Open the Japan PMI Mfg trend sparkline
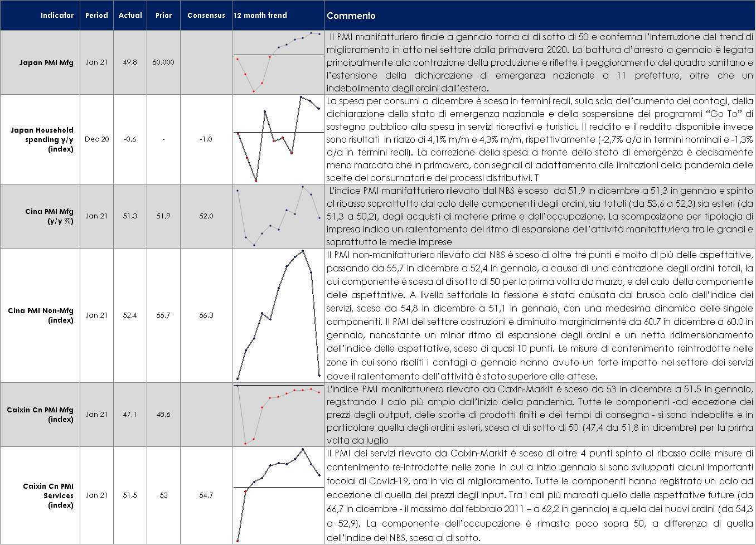Viewport: 756px width, 545px height. click(x=278, y=62)
